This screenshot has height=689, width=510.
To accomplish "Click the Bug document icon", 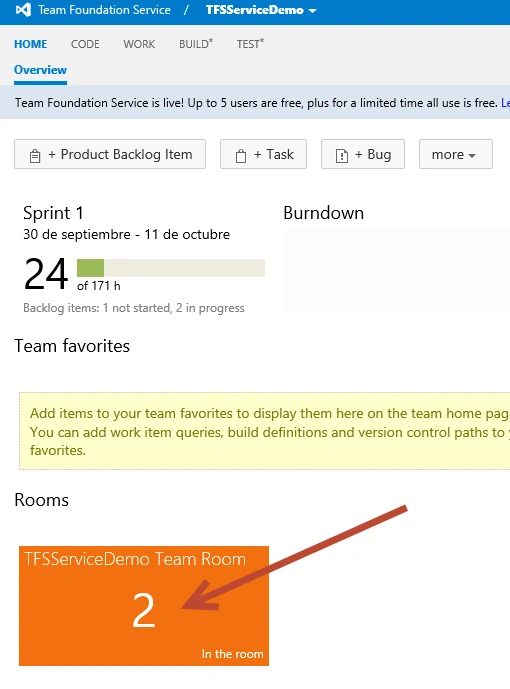I will coord(342,156).
